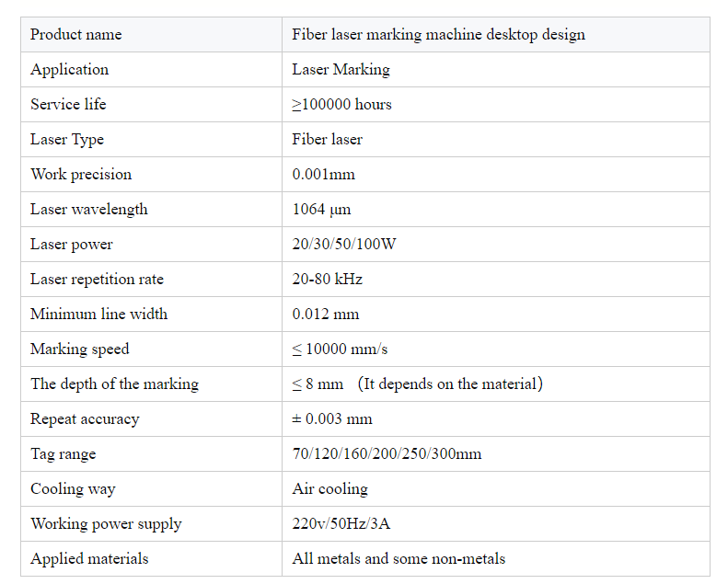Click the '1064 μm' wavelength value

click(x=321, y=210)
